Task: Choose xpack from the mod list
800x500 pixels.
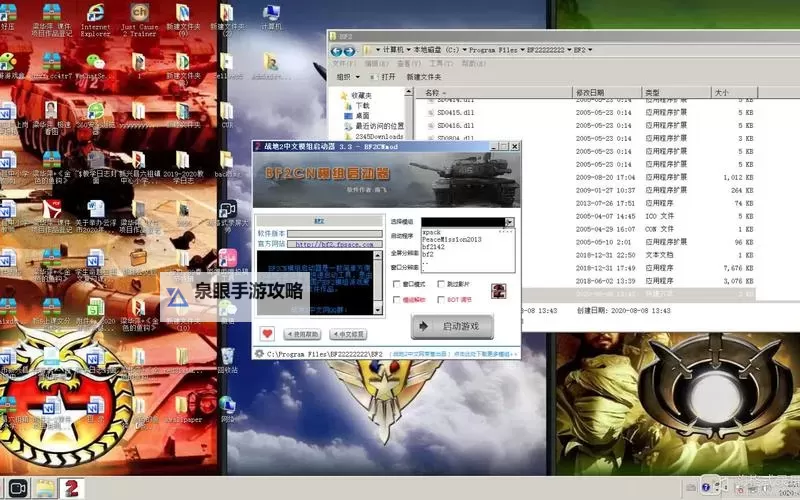Action: click(431, 232)
